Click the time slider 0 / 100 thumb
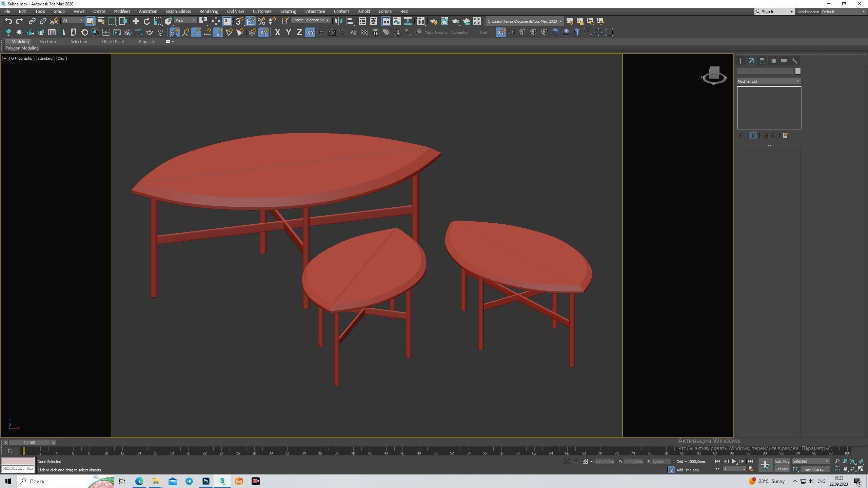Viewport: 868px width, 488px height. 29,442
